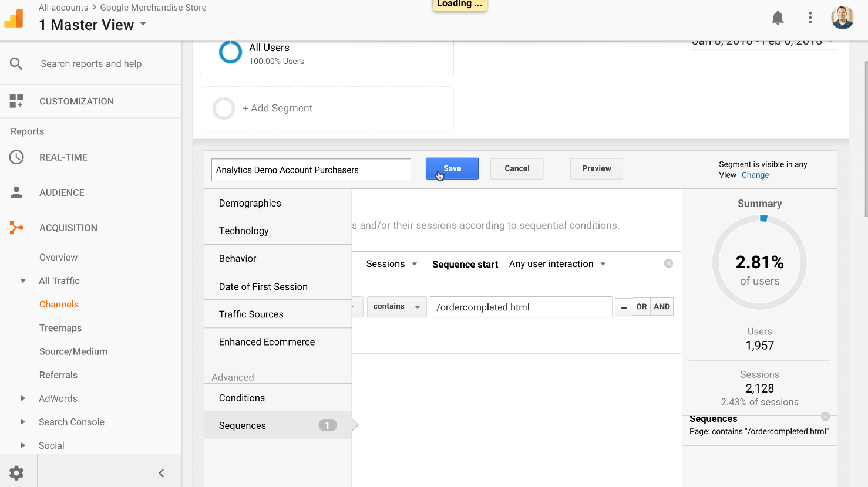
Task: Expand the Search Console section
Action: 23,422
